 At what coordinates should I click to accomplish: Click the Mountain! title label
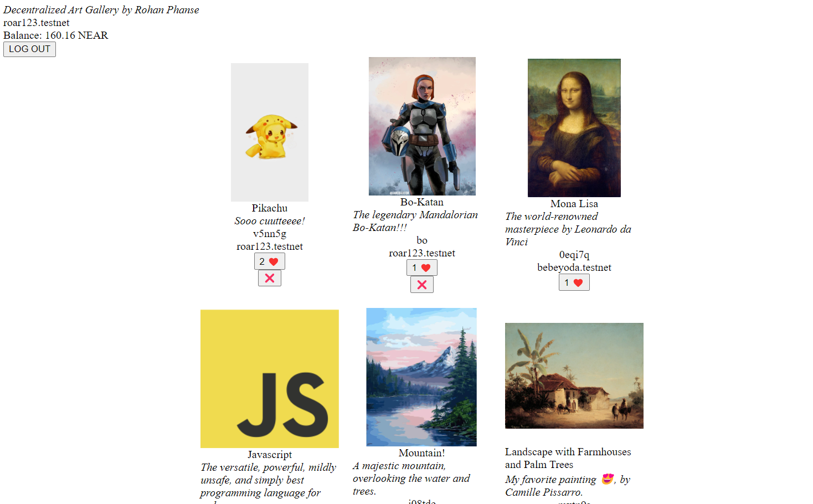(x=421, y=453)
